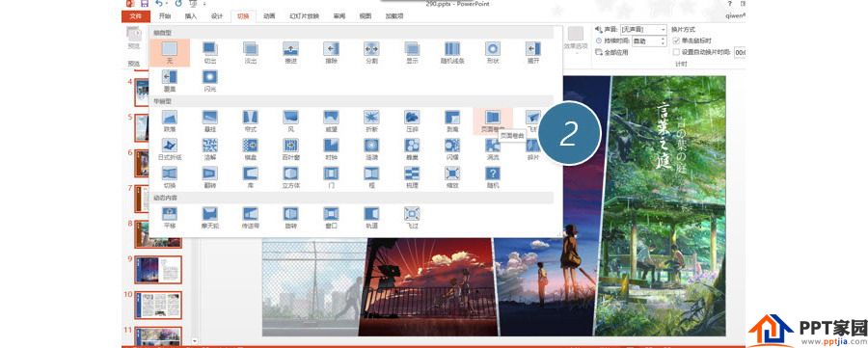The image size is (868, 348).
Task: Apply the Window (窗口) dynamic transition
Action: [x=331, y=218]
